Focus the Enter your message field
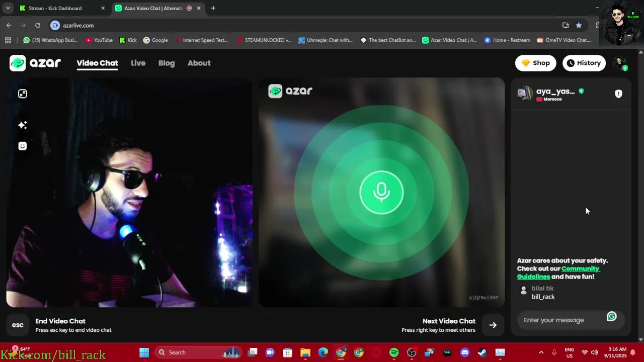The height and width of the screenshot is (362, 644). [561, 320]
